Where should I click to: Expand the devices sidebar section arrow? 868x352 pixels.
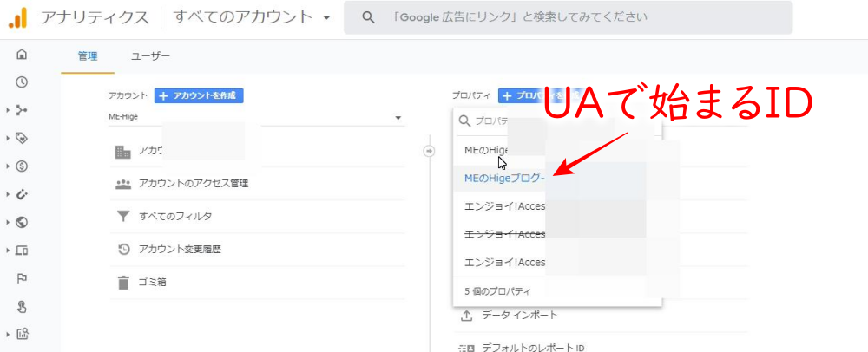tap(9, 251)
